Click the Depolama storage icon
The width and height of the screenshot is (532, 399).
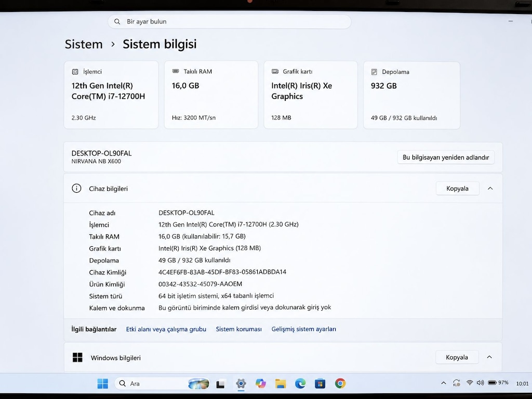pyautogui.click(x=374, y=72)
